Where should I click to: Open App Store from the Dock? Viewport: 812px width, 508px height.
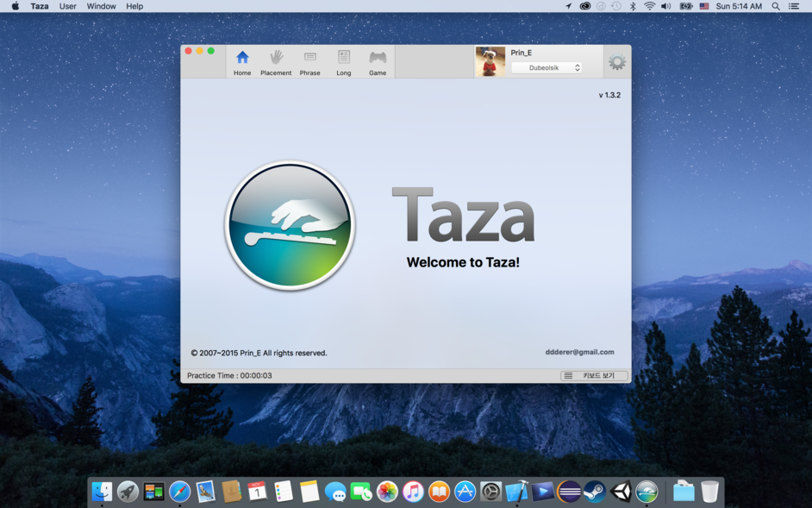465,491
